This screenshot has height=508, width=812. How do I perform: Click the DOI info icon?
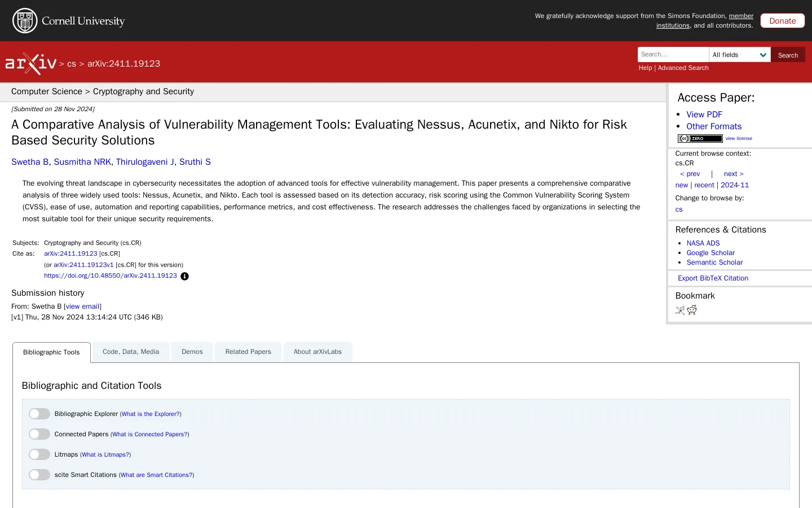point(184,276)
